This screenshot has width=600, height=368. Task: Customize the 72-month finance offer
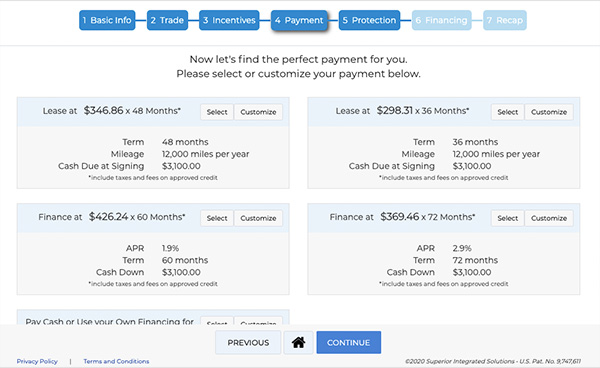click(x=549, y=218)
